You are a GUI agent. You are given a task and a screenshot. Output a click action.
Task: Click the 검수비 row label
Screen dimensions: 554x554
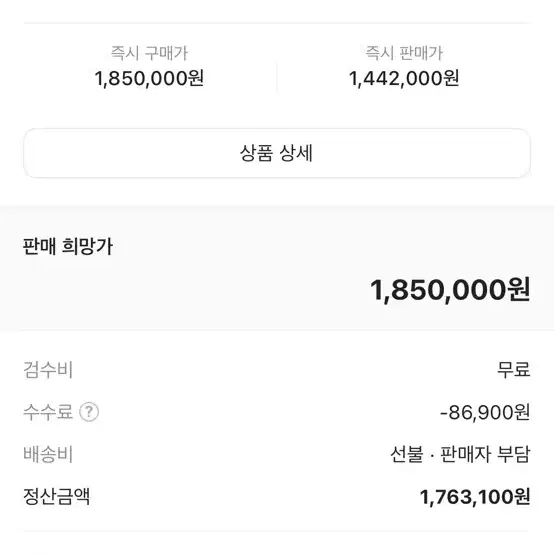pos(48,370)
